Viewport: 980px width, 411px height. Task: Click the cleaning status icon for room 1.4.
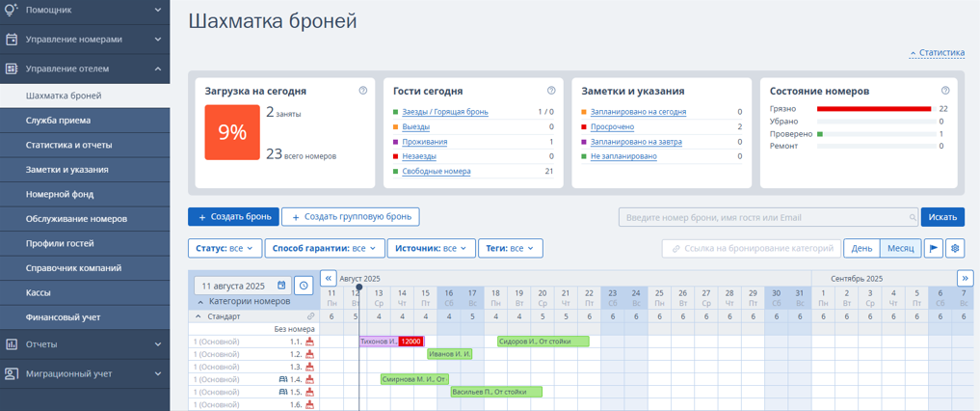[x=309, y=379]
